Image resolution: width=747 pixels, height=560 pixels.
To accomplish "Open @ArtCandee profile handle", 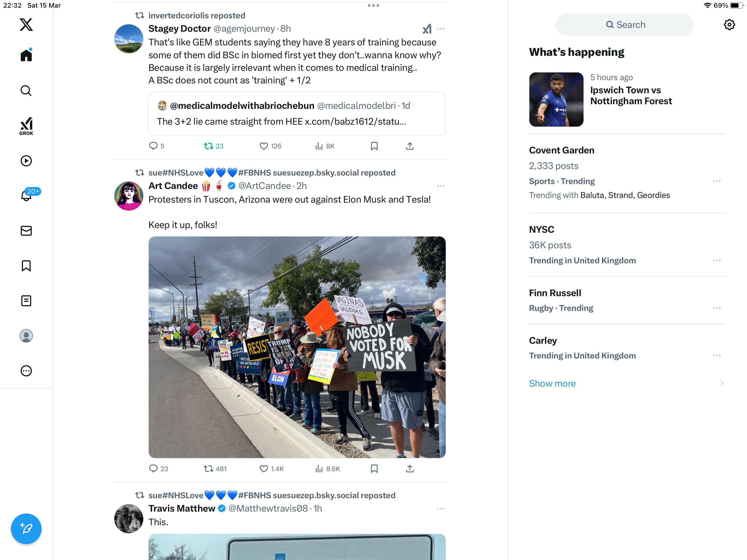I will (x=264, y=186).
